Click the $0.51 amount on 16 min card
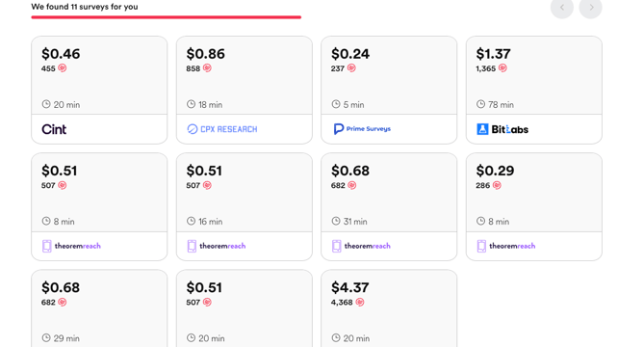 [204, 171]
